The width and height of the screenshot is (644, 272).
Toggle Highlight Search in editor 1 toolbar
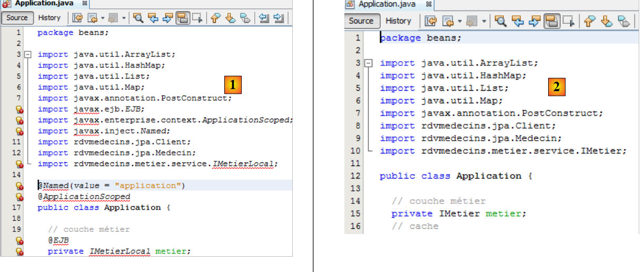point(183,18)
